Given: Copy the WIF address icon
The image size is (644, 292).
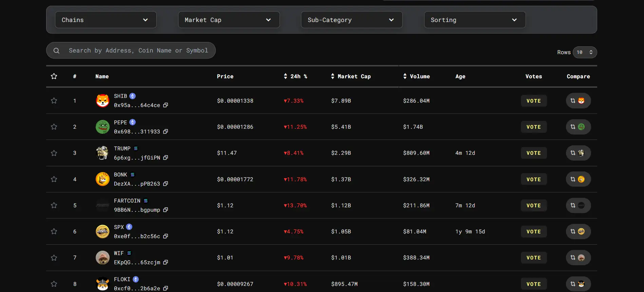Looking at the screenshot, I should [x=166, y=263].
